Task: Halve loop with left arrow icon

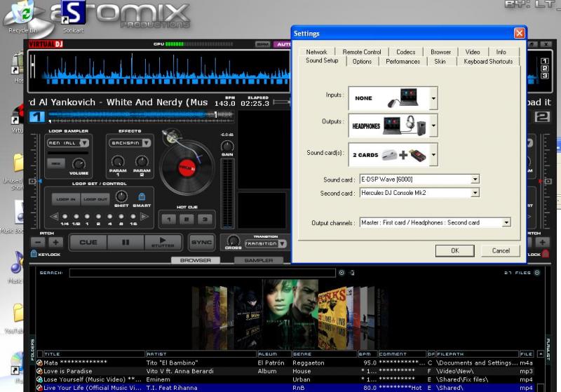Action: point(54,216)
